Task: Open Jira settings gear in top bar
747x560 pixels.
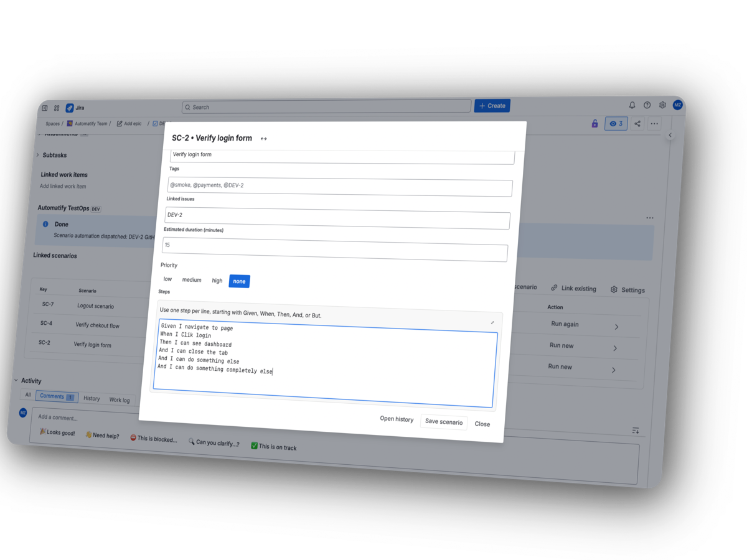Action: tap(662, 105)
